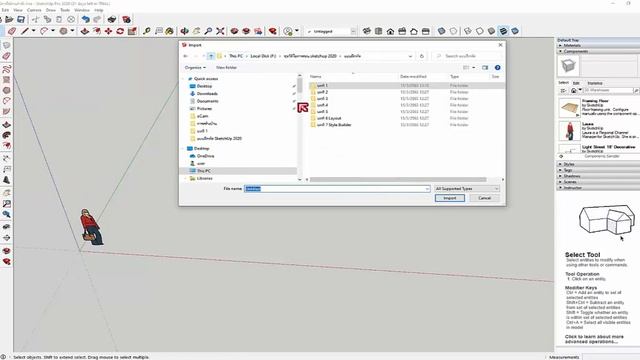This screenshot has height=360, width=640.
Task: Choose the Push/Pull tool
Action: click(84, 31)
